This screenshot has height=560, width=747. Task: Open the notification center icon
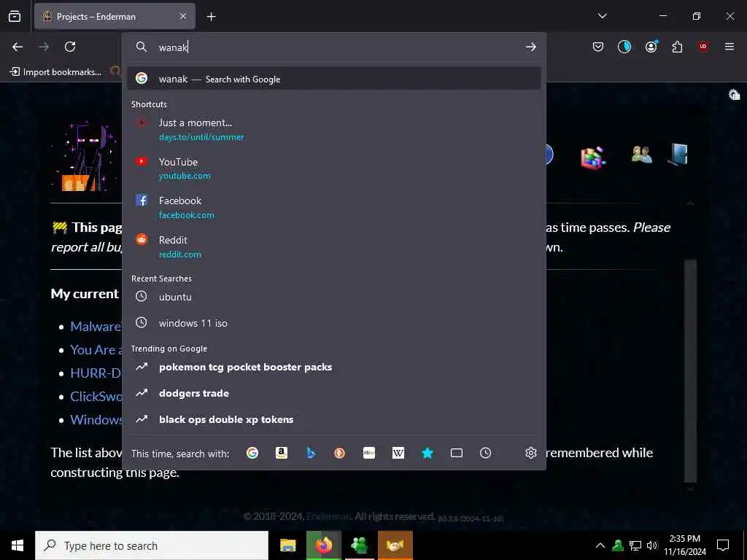click(723, 545)
